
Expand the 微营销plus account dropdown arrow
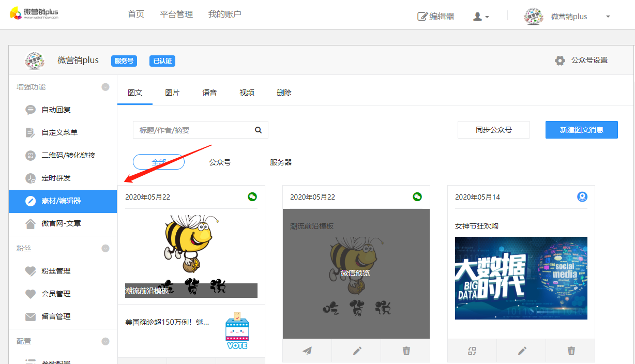608,17
